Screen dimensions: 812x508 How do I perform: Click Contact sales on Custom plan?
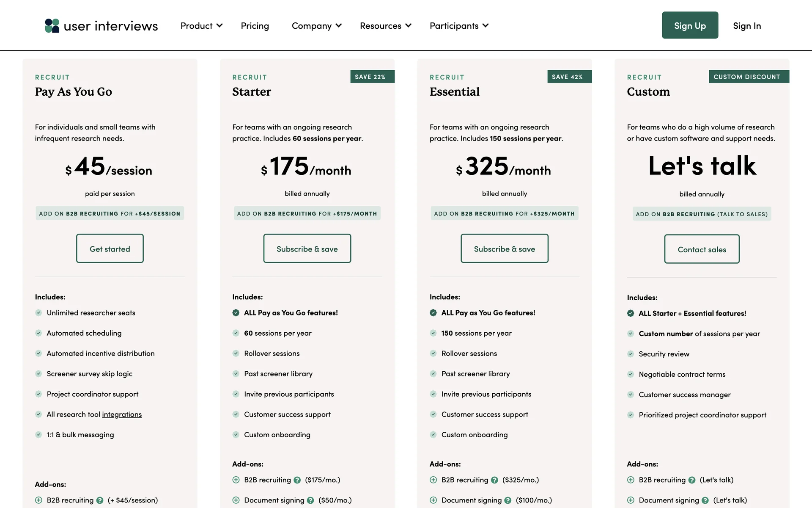702,249
